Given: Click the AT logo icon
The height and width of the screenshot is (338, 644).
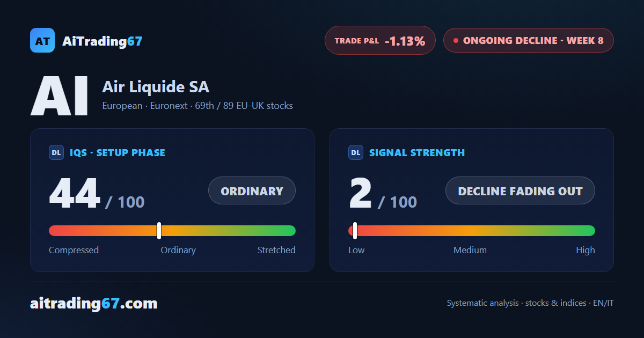Looking at the screenshot, I should click(x=42, y=40).
